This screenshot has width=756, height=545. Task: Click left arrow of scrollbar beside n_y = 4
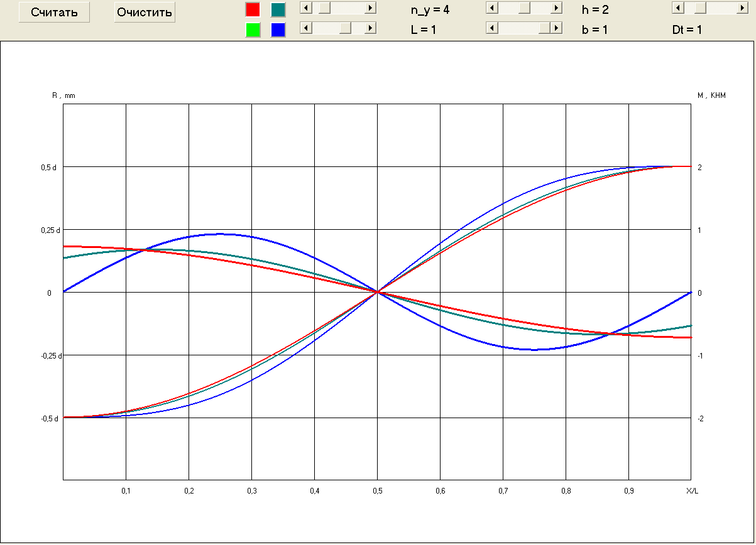pos(306,8)
